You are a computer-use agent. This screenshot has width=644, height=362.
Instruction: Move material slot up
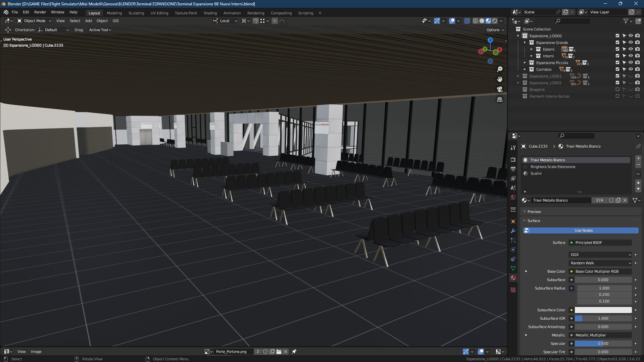[x=638, y=183]
